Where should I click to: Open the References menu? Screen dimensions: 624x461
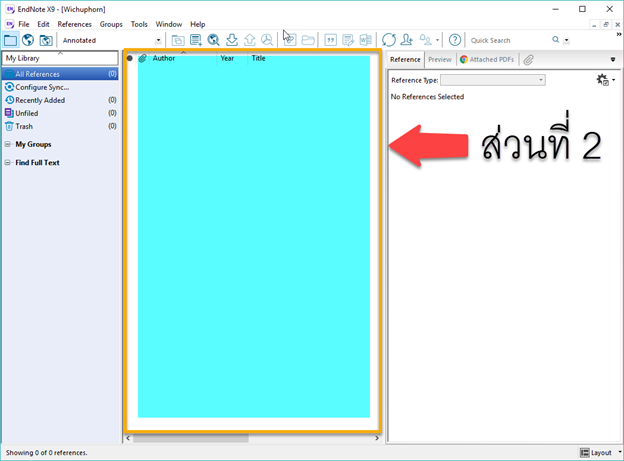(74, 24)
